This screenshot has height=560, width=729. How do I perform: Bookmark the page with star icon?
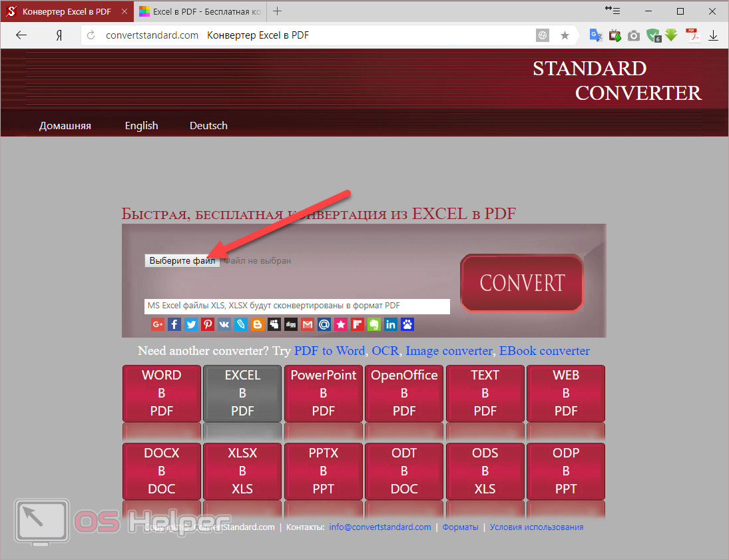565,36
